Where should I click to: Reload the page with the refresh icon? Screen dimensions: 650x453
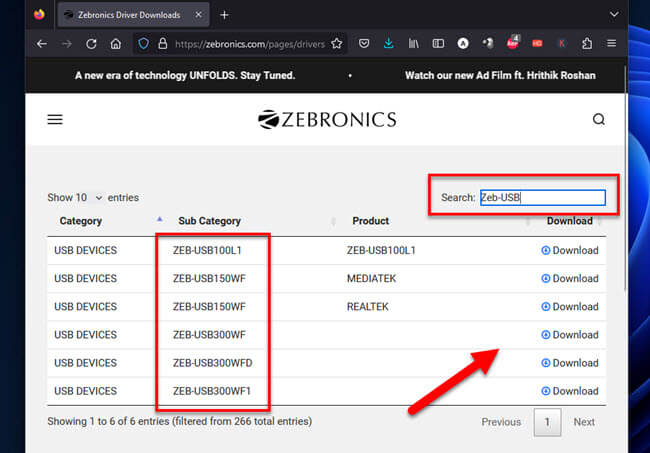pyautogui.click(x=91, y=44)
